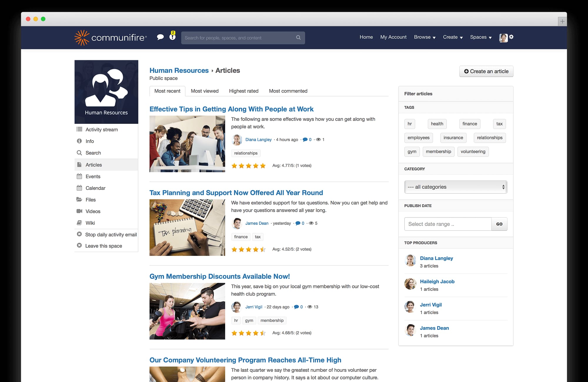
Task: Click the notifications icon showing 2 alerts
Action: pyautogui.click(x=172, y=37)
